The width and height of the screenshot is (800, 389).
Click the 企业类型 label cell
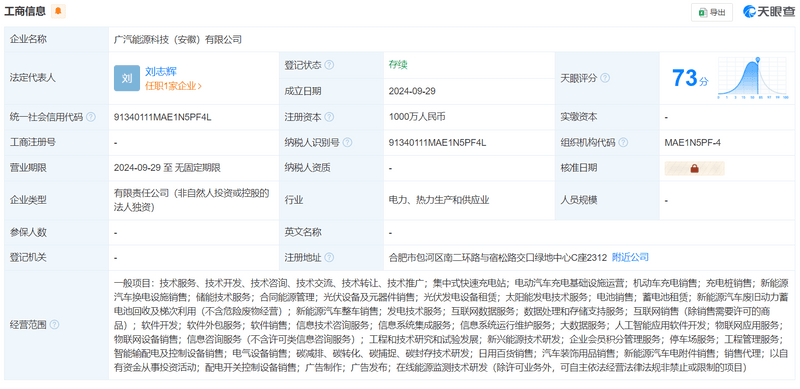point(57,200)
